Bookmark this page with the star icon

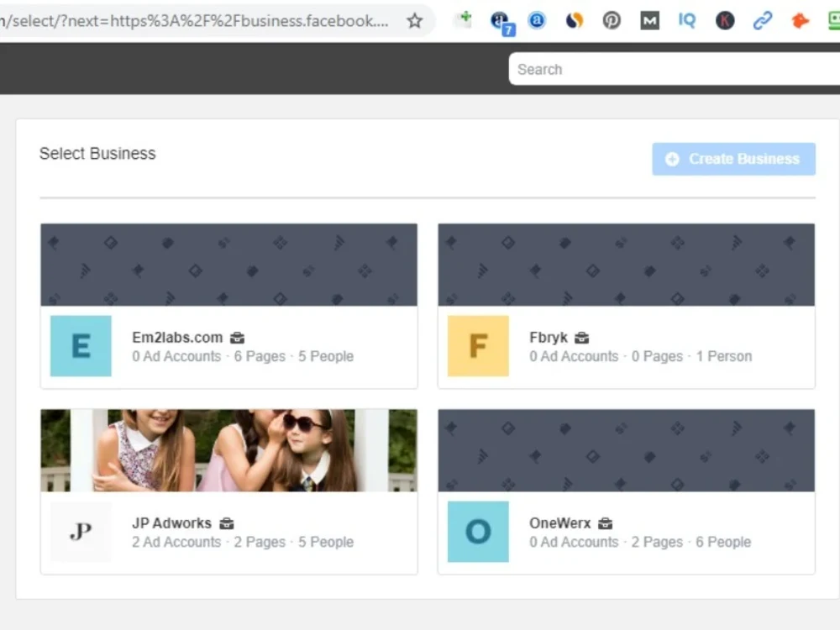[x=414, y=21]
